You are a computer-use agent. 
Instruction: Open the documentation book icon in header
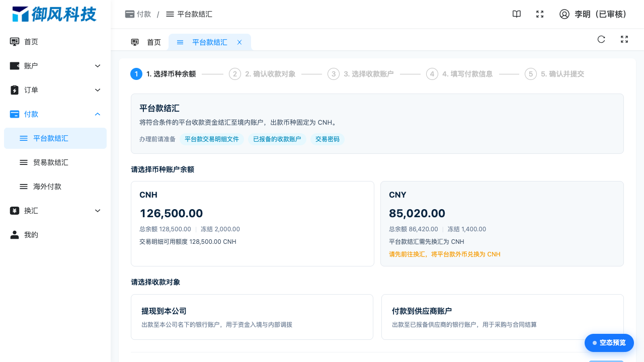click(x=517, y=14)
